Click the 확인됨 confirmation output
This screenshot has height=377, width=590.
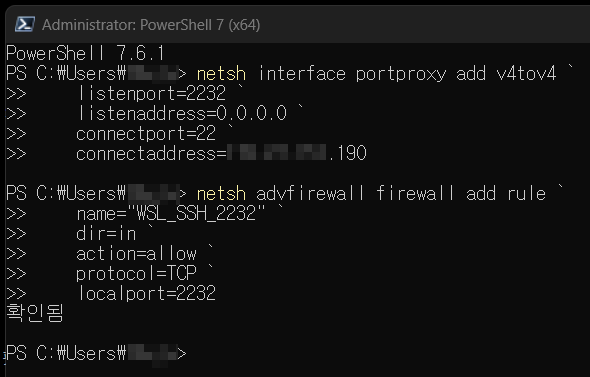35,313
